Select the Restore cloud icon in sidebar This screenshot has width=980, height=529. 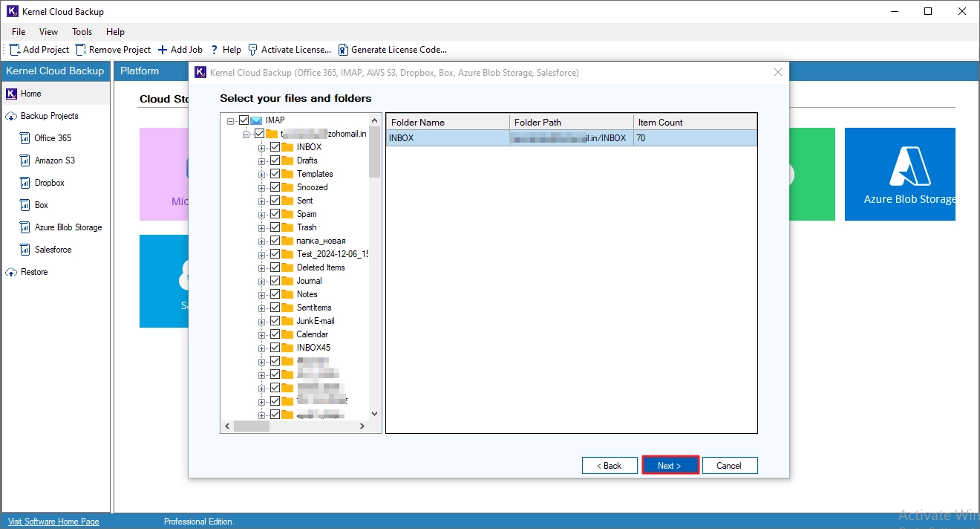click(11, 272)
